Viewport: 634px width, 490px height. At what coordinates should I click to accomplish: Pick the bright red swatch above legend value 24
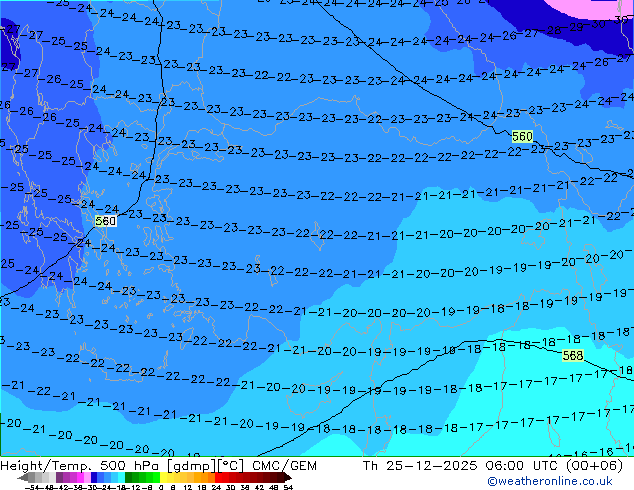point(218,477)
